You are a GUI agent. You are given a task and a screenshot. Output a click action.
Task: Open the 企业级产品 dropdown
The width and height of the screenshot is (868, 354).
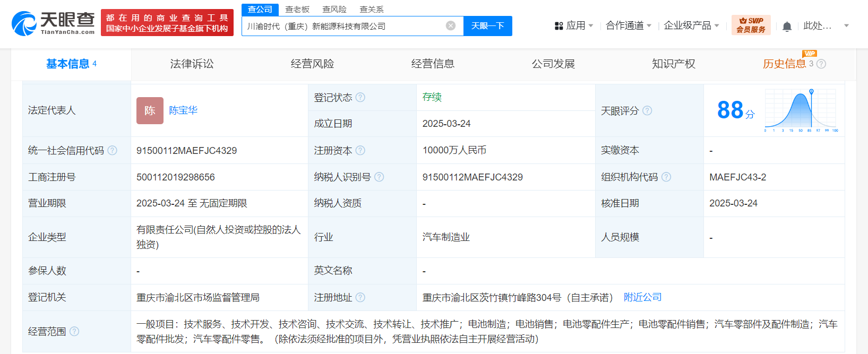(x=691, y=25)
